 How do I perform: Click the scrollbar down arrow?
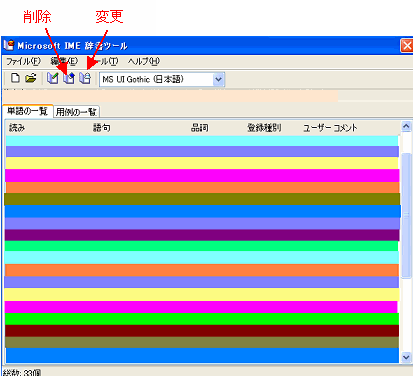pos(406,357)
